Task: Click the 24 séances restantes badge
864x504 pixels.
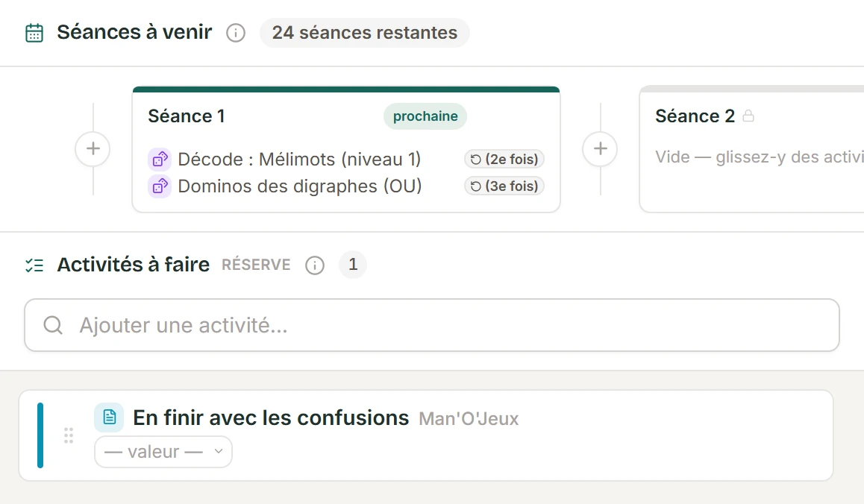Action: pyautogui.click(x=364, y=33)
